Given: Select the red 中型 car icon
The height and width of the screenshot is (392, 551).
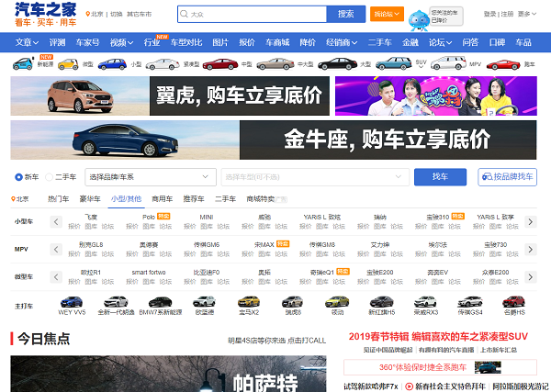Looking at the screenshot, I should coord(220,64).
